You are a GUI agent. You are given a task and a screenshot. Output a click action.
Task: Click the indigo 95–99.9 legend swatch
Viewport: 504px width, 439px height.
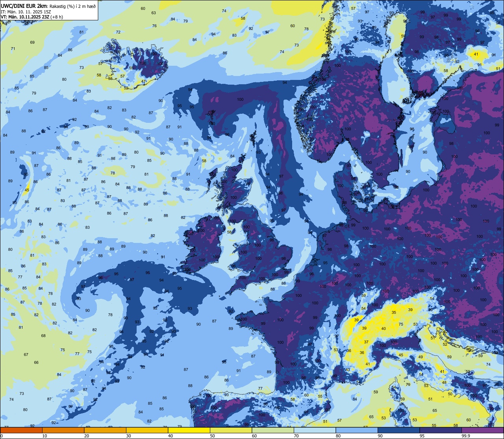tap(441, 430)
